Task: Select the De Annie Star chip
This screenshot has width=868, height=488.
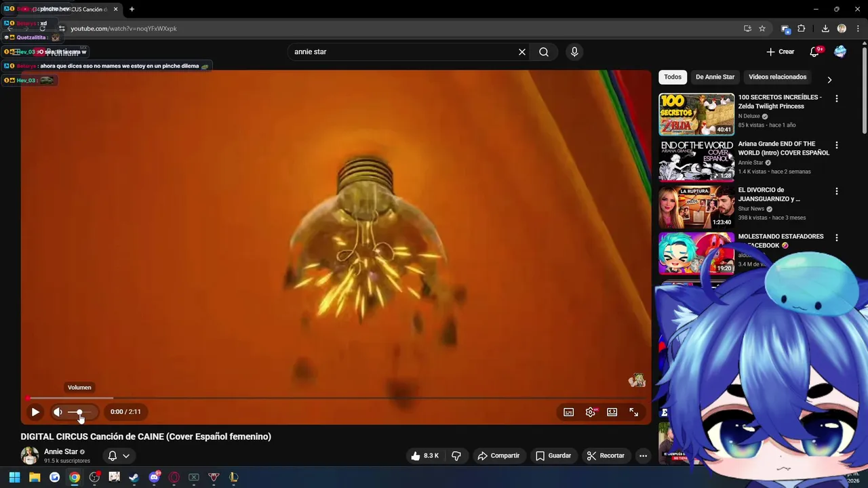Action: coord(715,77)
